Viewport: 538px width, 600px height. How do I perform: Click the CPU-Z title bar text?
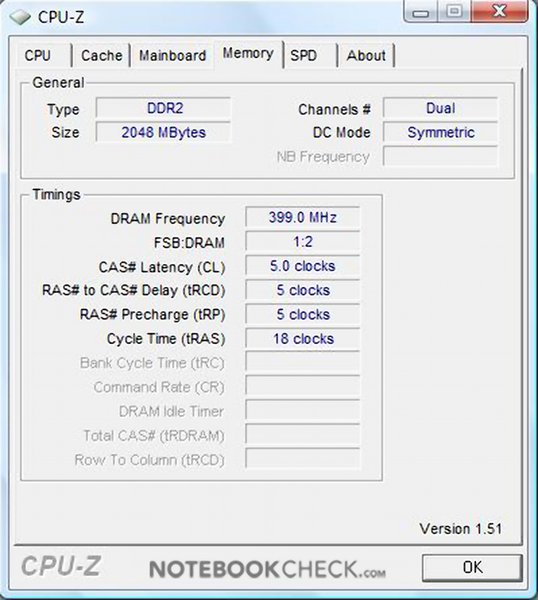click(61, 17)
